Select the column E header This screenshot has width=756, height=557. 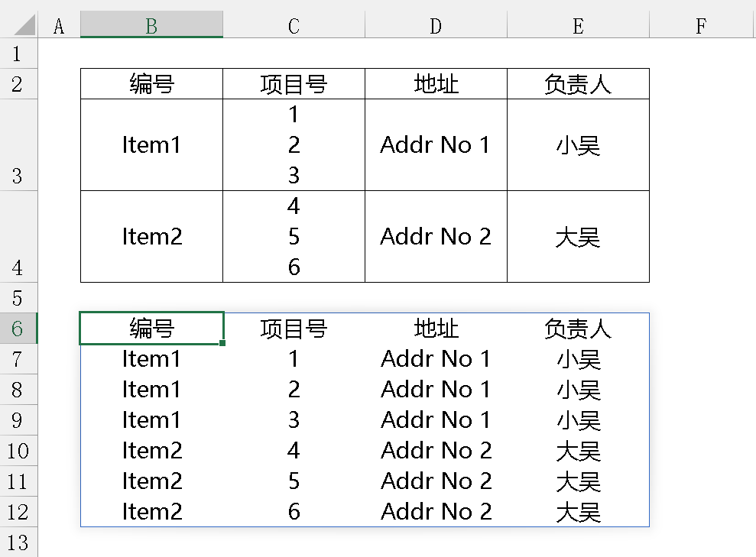point(578,26)
